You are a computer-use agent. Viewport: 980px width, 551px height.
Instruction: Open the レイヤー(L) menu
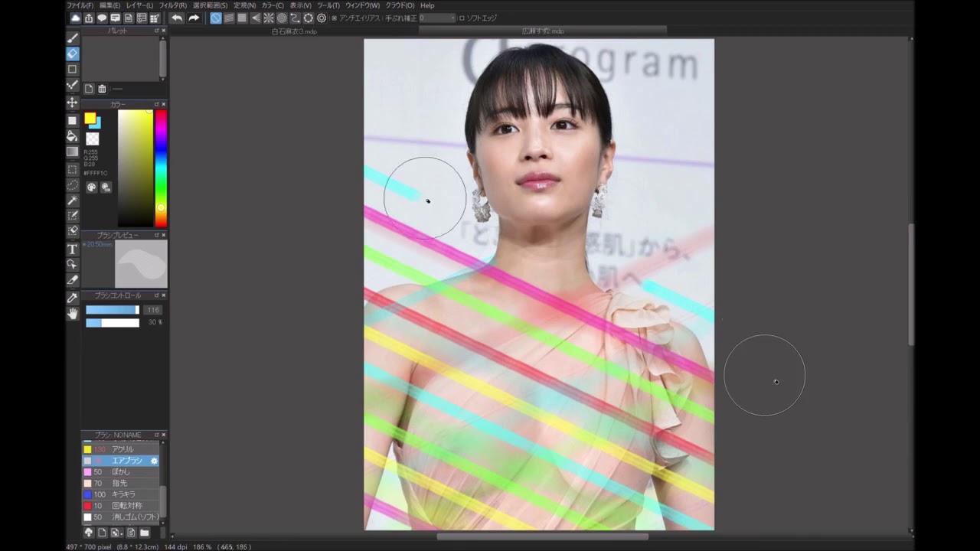139,5
